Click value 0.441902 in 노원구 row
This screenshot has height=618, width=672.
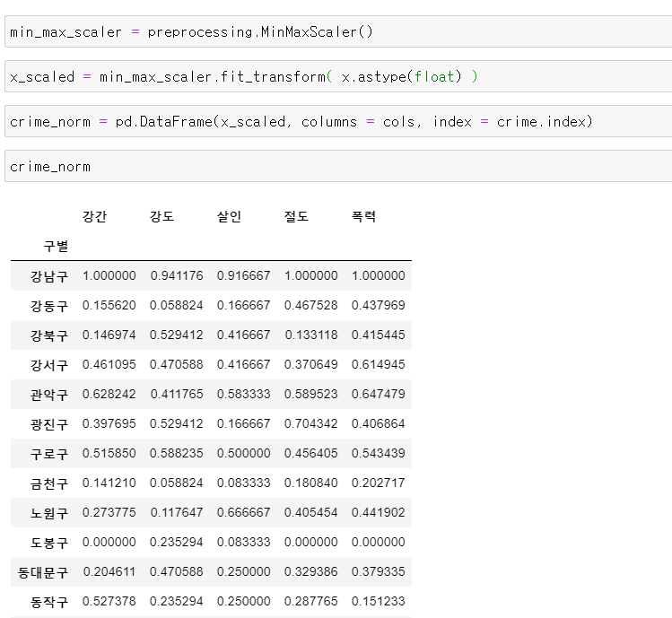(x=379, y=512)
